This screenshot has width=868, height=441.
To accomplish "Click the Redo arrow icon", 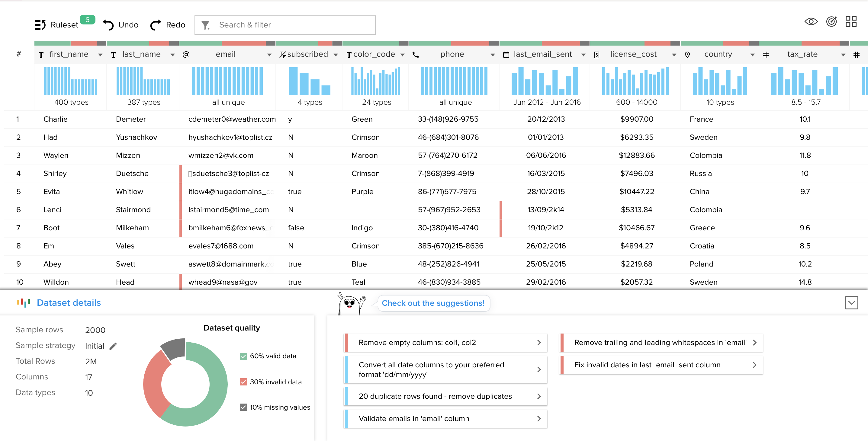I will pos(156,25).
